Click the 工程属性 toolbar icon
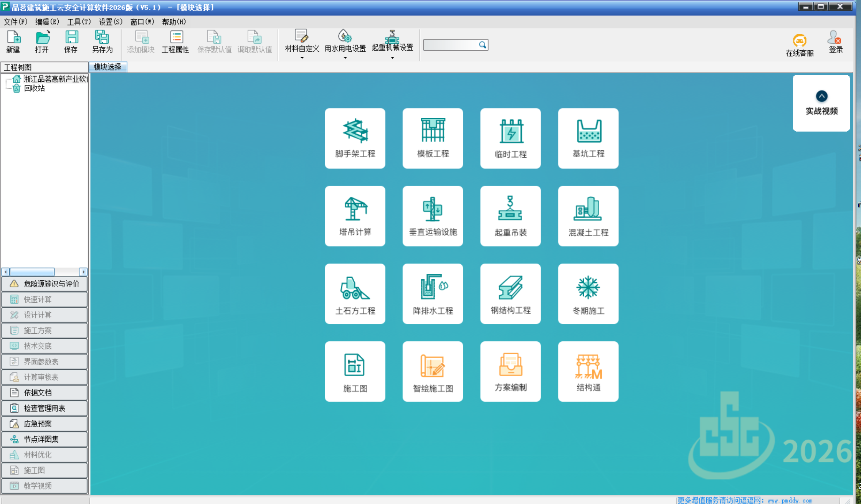Image resolution: width=861 pixels, height=504 pixels. point(175,41)
